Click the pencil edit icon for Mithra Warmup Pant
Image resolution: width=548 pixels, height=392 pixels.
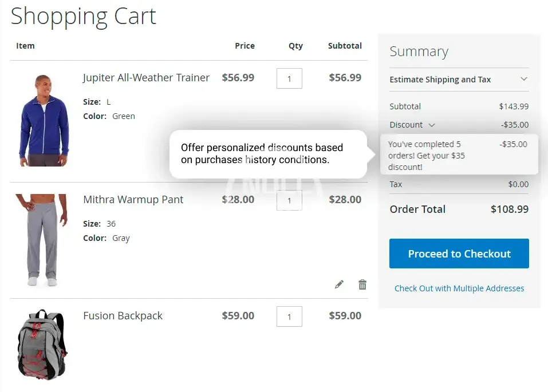(339, 284)
